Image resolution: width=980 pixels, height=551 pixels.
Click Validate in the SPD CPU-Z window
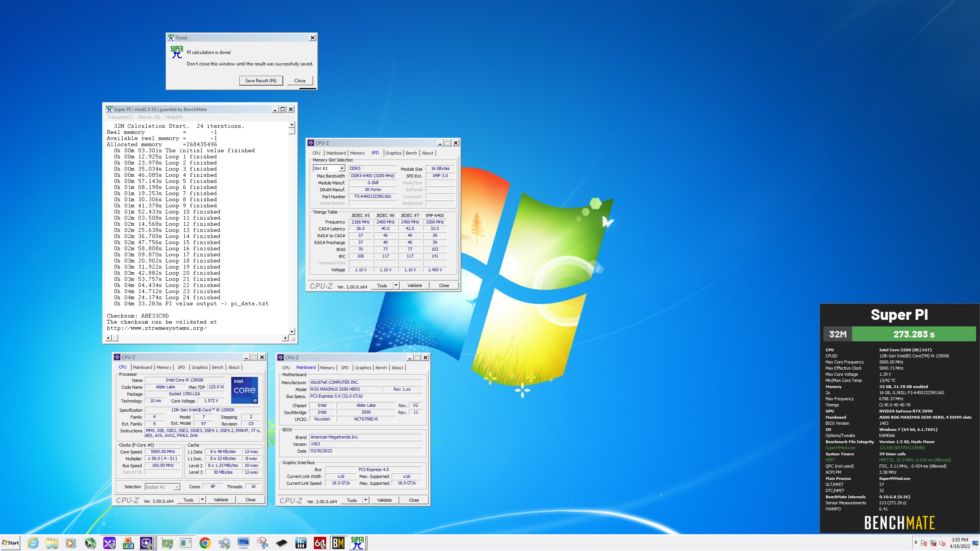tap(415, 285)
